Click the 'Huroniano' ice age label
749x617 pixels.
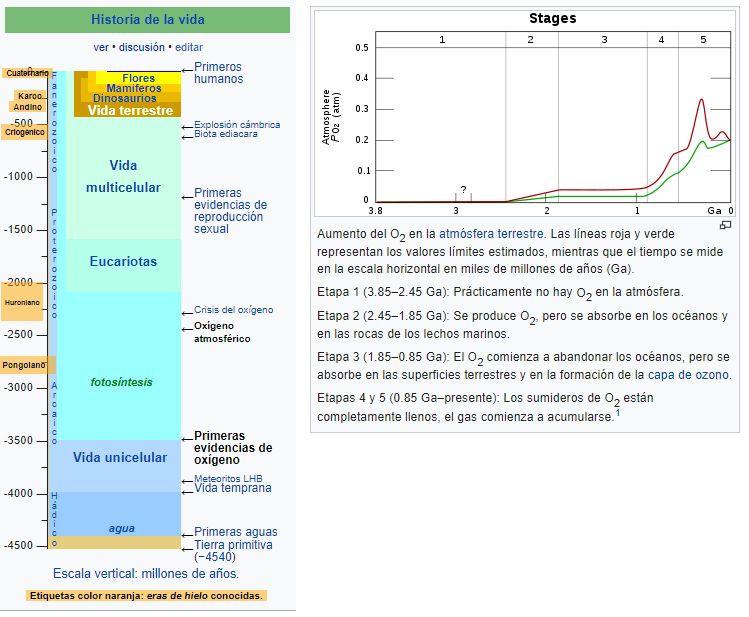(22, 302)
